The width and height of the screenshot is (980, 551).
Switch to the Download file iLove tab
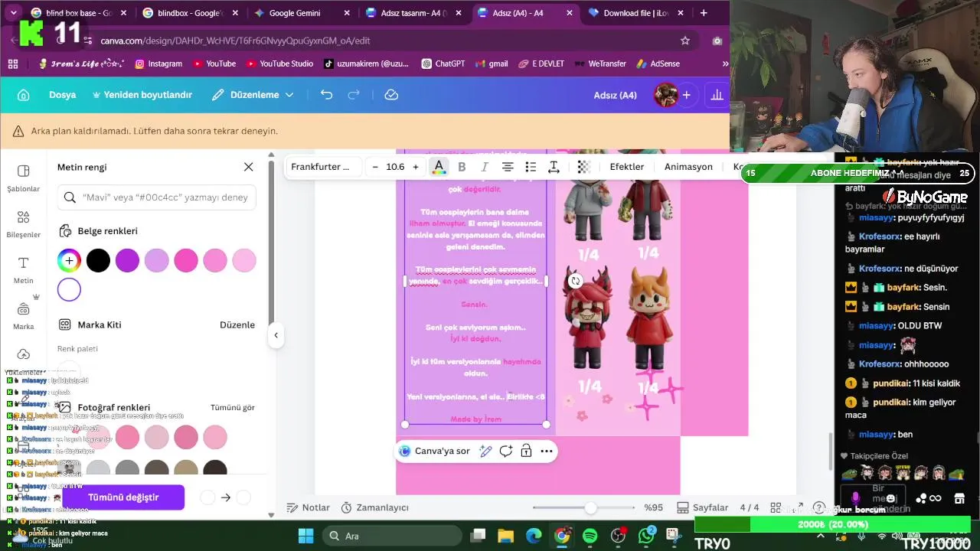click(635, 13)
